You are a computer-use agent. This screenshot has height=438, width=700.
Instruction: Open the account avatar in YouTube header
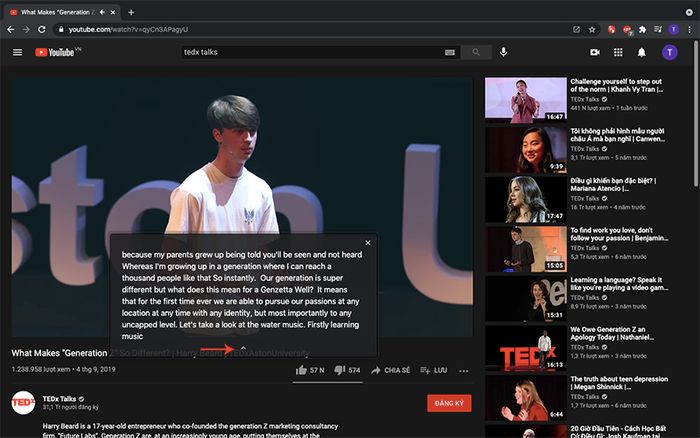[x=670, y=52]
